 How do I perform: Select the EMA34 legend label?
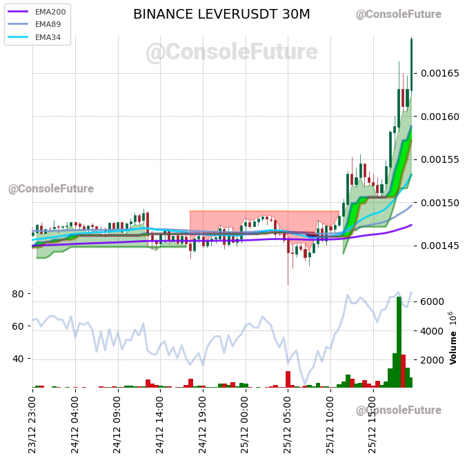[x=48, y=37]
